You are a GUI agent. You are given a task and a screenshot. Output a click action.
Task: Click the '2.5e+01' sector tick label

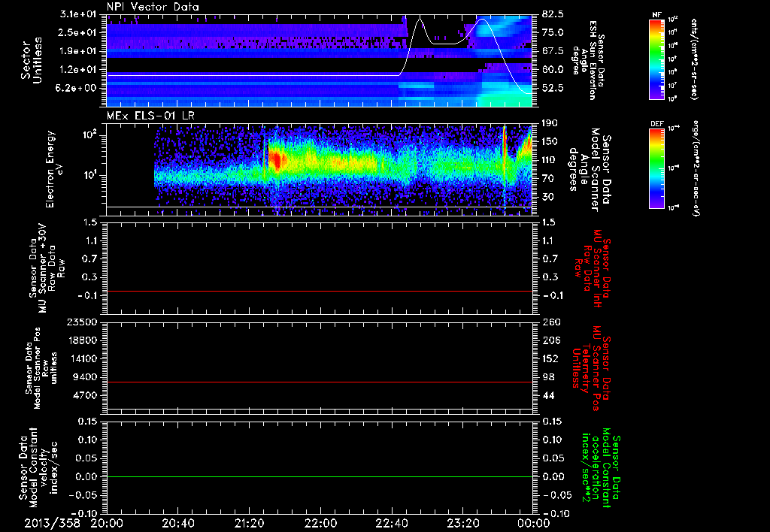77,32
